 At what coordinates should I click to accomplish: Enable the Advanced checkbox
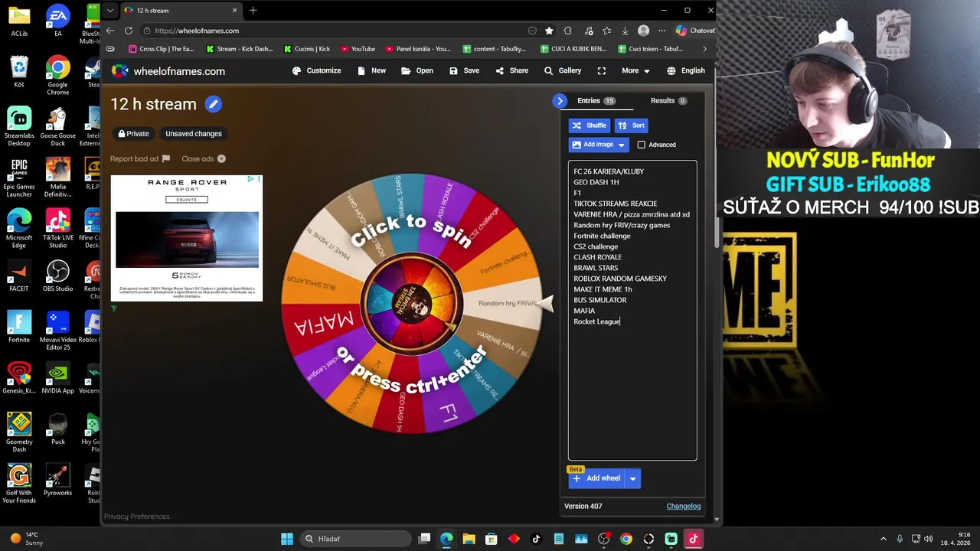coord(642,145)
